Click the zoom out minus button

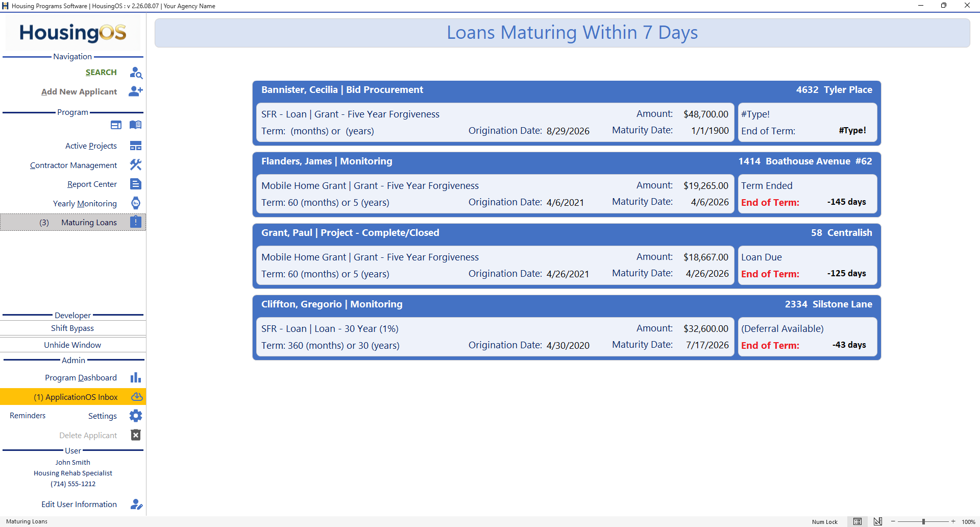(x=893, y=521)
